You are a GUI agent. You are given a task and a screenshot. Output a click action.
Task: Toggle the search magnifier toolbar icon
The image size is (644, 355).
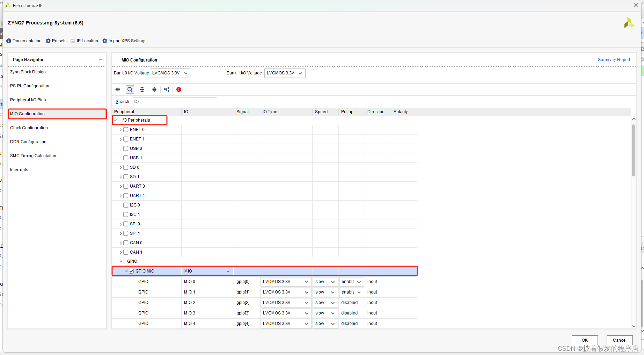pyautogui.click(x=130, y=89)
